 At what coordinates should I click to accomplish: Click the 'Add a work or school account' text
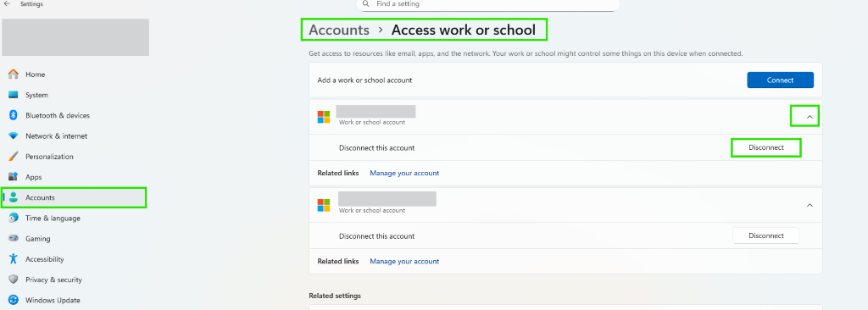(x=364, y=80)
